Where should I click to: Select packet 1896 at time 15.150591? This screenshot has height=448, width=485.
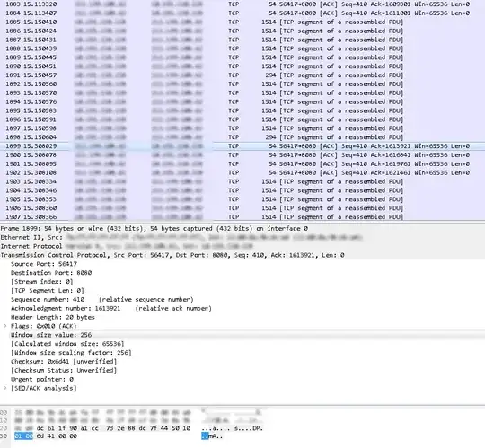(242, 119)
